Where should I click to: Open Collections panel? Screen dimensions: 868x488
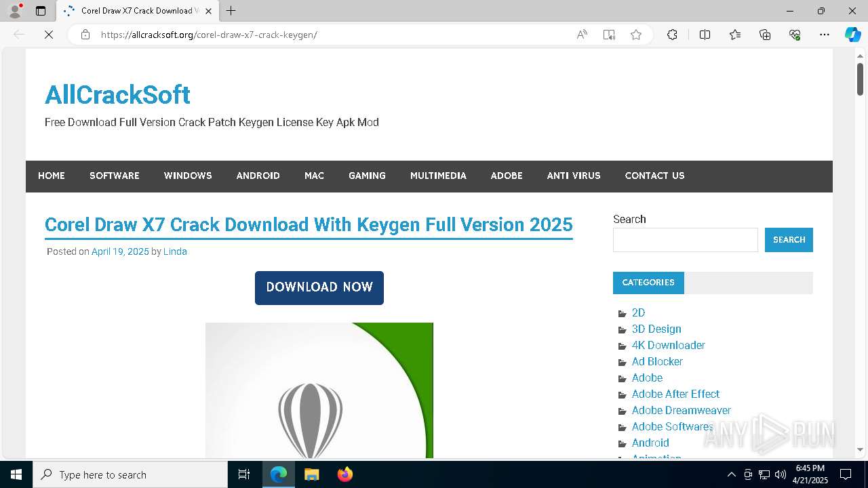765,35
